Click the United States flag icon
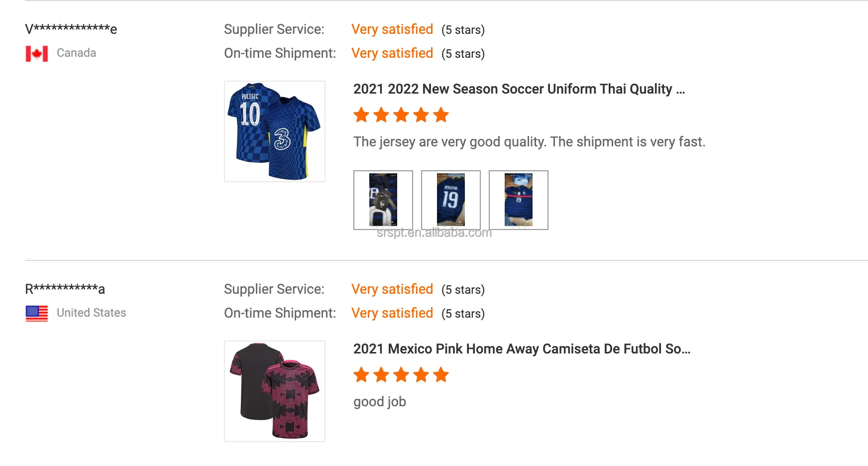This screenshot has width=868, height=466. pyautogui.click(x=37, y=313)
